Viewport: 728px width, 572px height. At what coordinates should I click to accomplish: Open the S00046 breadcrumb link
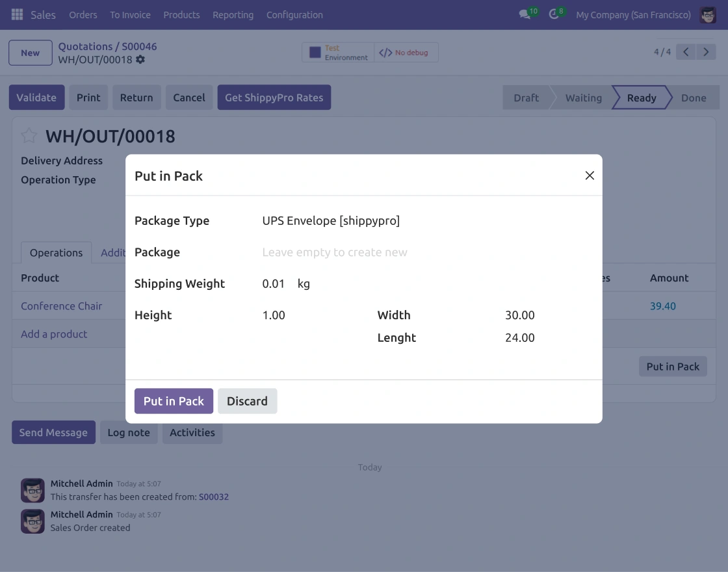(139, 46)
